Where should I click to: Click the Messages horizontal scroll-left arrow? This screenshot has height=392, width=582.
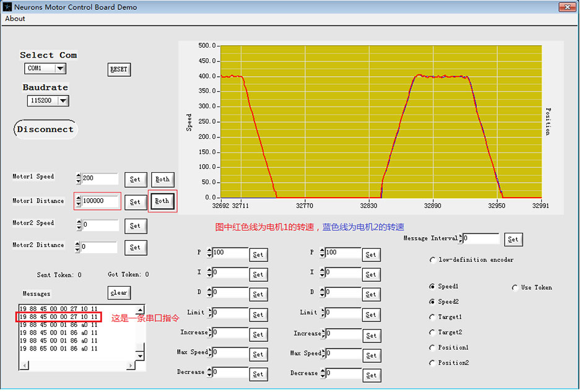pos(24,365)
